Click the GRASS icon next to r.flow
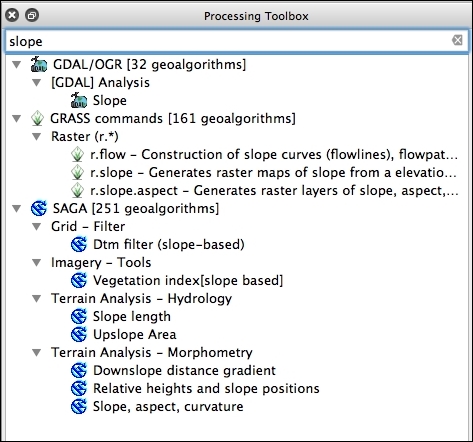The image size is (473, 442). (x=77, y=154)
